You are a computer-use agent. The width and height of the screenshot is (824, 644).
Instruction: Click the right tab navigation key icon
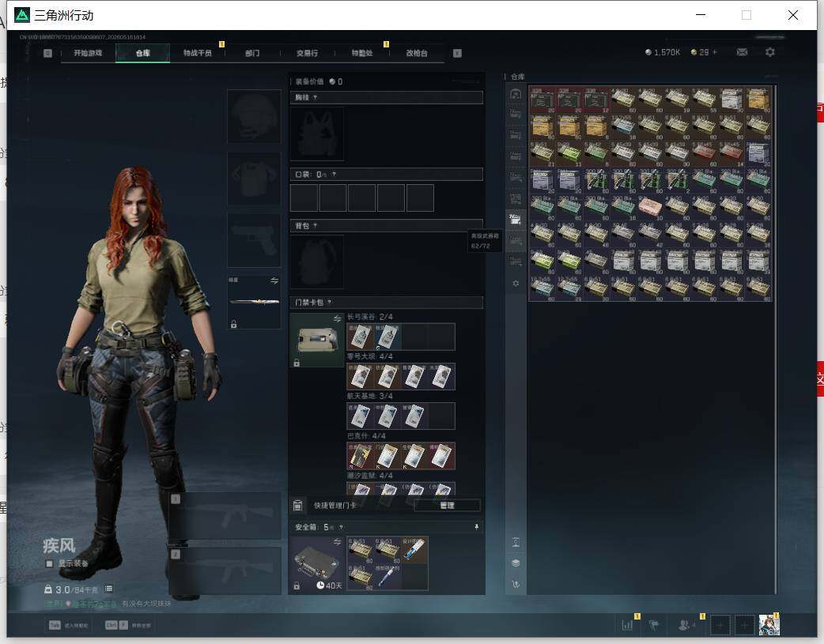pyautogui.click(x=457, y=53)
